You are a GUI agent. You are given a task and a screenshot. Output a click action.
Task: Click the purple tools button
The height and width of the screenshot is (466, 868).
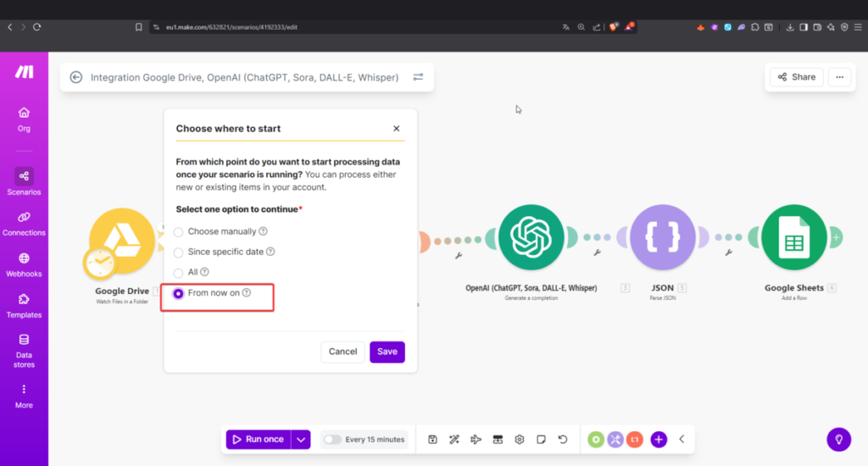pos(615,440)
